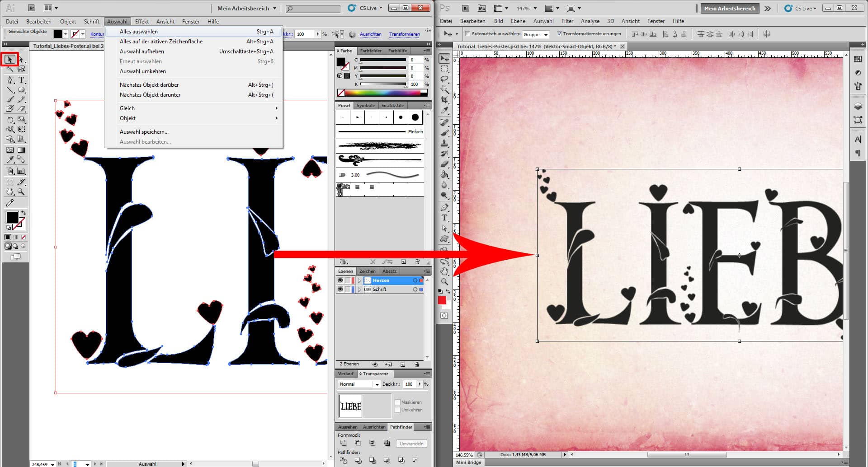
Task: Hide the Herzen layer with its eye toggle
Action: tap(340, 280)
